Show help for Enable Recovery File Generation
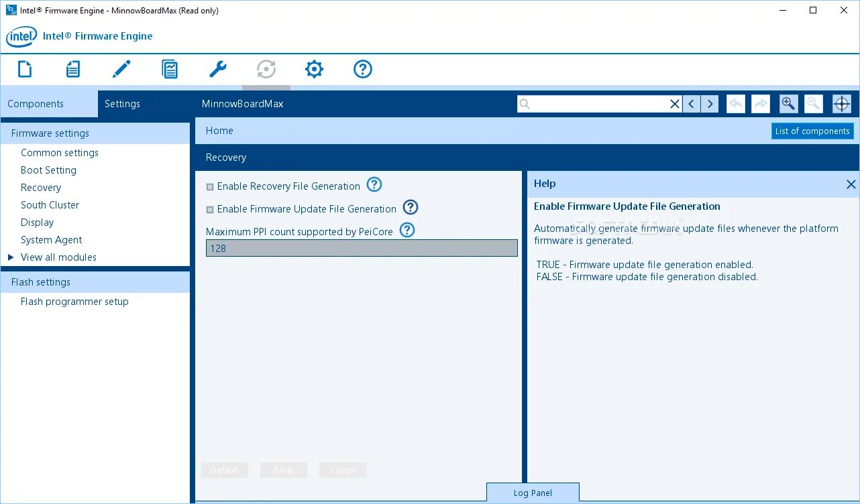Image resolution: width=860 pixels, height=504 pixels. pyautogui.click(x=374, y=185)
